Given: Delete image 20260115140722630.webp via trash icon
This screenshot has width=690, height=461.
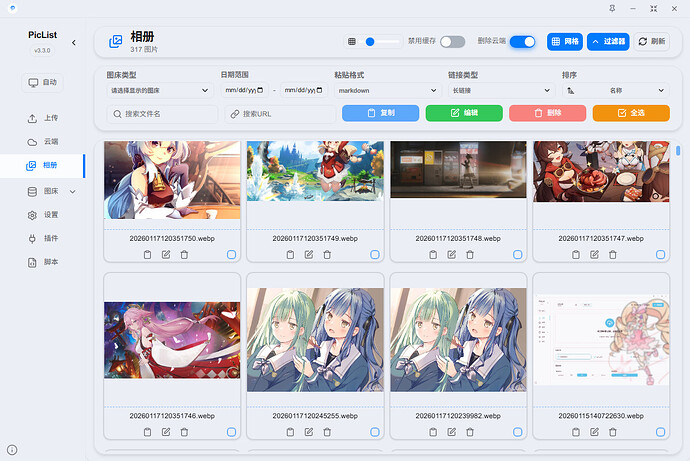Looking at the screenshot, I should pos(613,432).
